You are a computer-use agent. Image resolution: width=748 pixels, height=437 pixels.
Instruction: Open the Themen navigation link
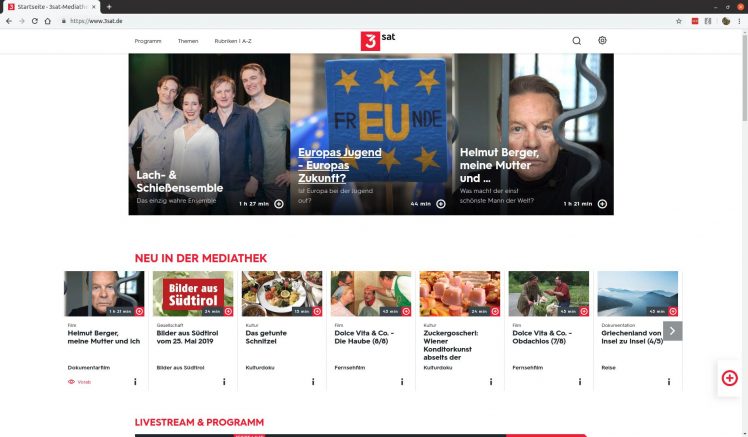[x=188, y=41]
